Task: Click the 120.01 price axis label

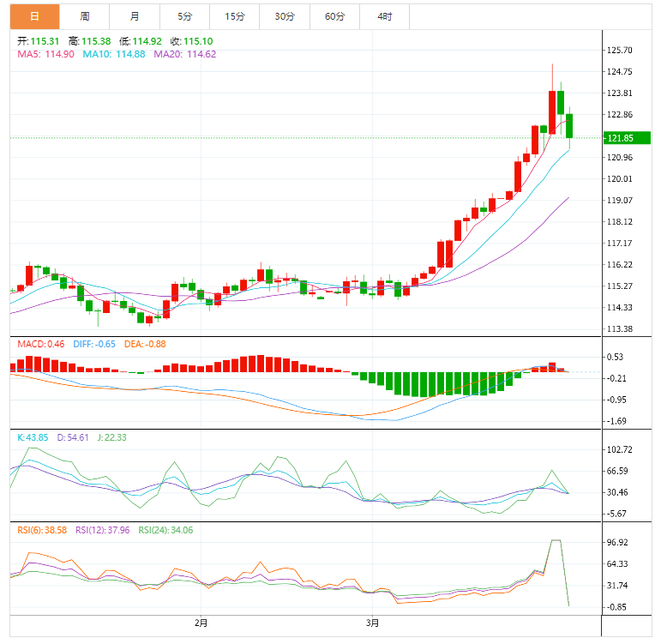Action: (619, 179)
